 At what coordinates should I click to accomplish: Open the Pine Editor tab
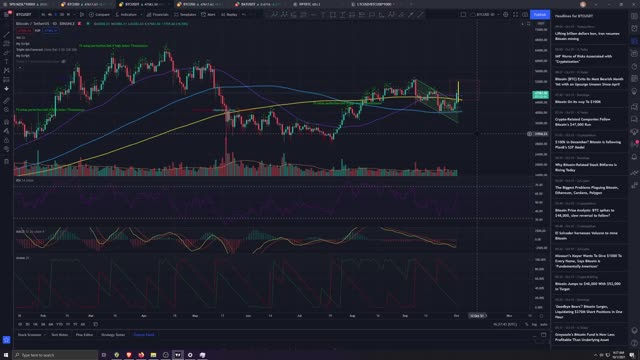pos(84,335)
